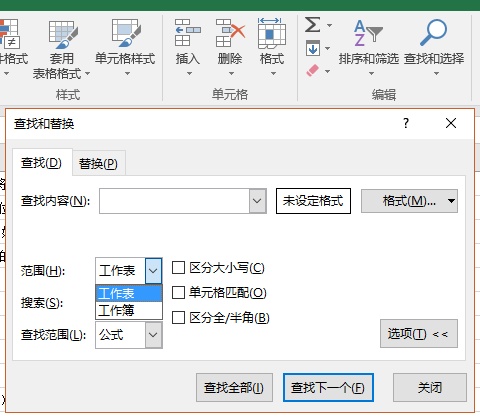Click the 查找全部 button

click(234, 387)
